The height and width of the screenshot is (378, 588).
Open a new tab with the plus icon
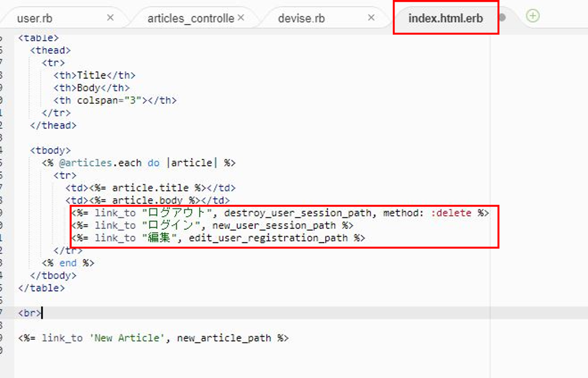pyautogui.click(x=533, y=16)
